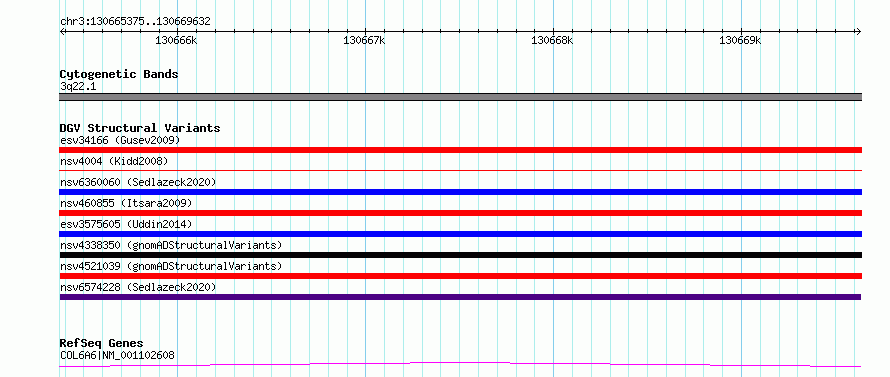Select the red nsv4521039 variant bar
Image resolution: width=890 pixels, height=377 pixels.
460,276
